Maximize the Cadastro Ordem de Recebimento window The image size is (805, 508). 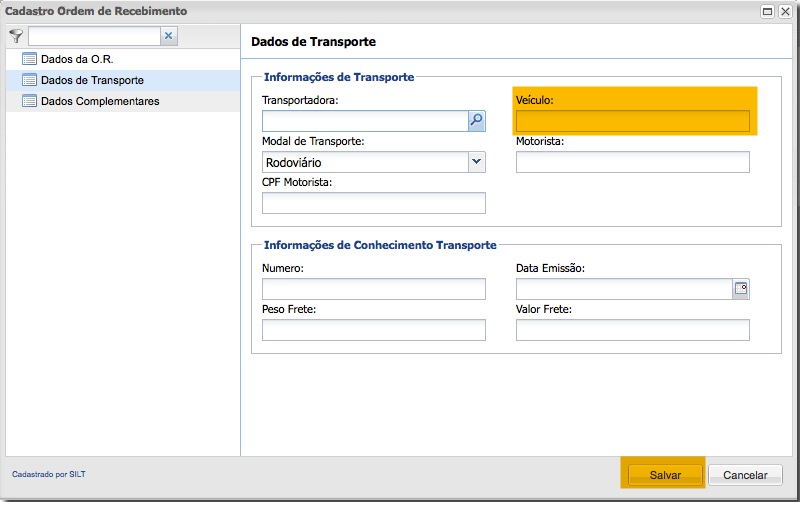coord(767,11)
